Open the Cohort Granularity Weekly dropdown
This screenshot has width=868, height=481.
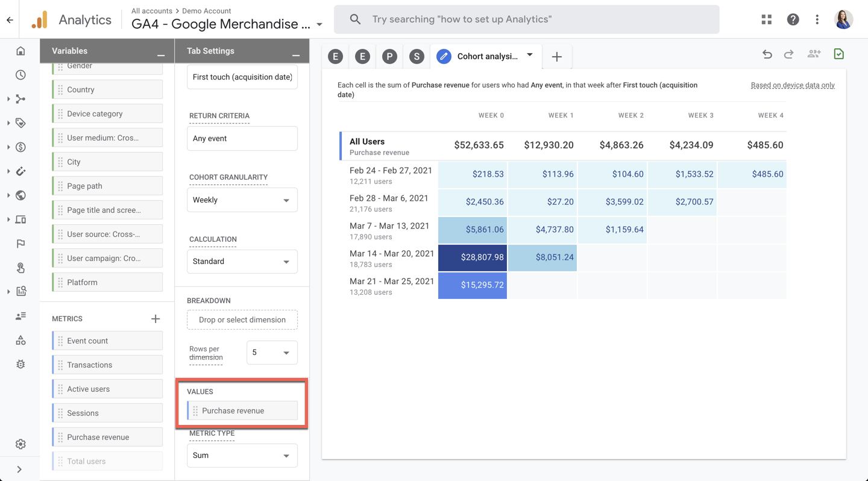click(x=242, y=200)
